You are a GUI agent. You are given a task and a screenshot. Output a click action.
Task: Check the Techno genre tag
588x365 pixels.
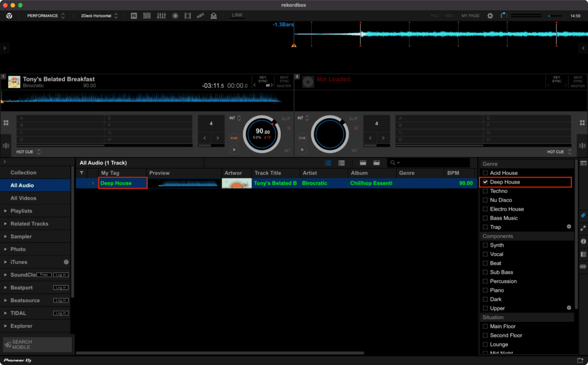coord(486,191)
